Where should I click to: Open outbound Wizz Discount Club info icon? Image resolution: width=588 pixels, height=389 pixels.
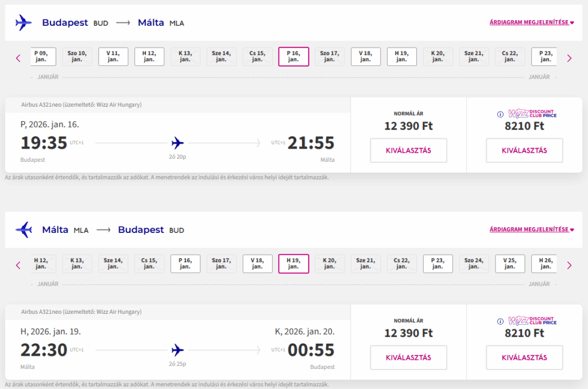pos(501,114)
